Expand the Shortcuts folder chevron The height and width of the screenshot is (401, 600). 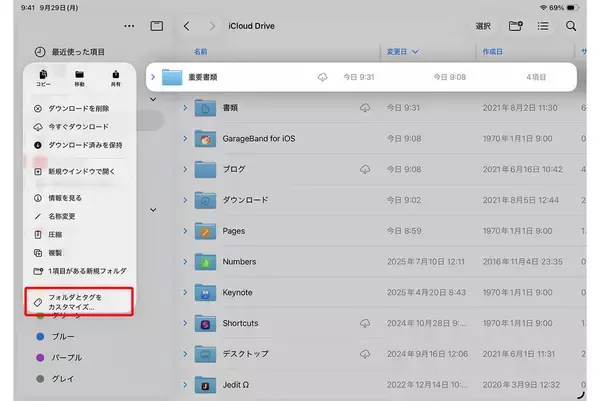(x=185, y=323)
